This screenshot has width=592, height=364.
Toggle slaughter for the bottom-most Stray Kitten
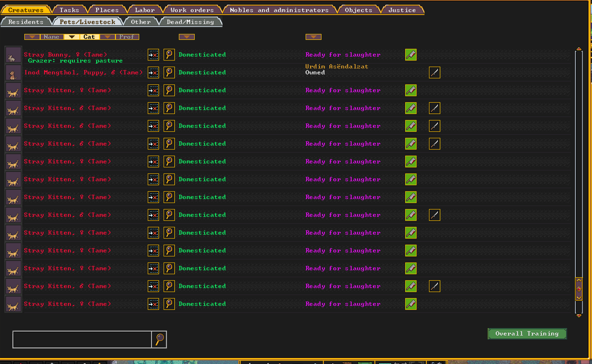(x=411, y=304)
